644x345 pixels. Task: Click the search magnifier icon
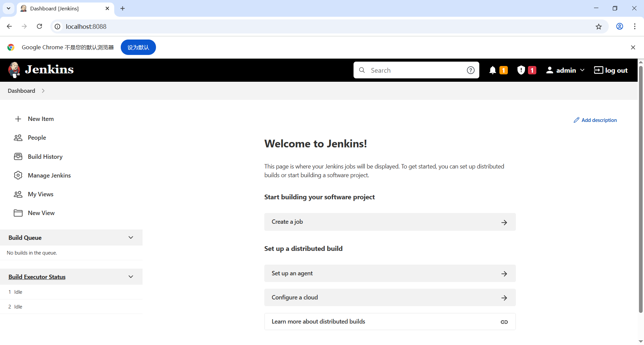tap(362, 70)
